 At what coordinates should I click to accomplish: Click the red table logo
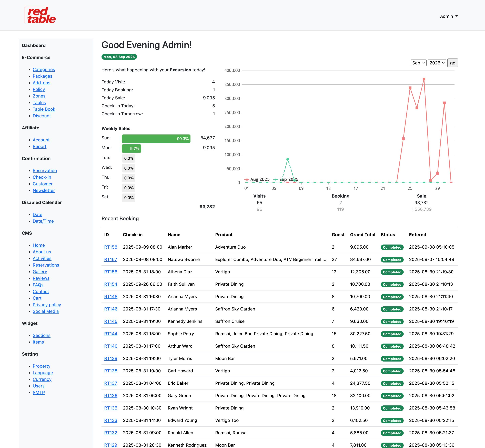click(40, 15)
